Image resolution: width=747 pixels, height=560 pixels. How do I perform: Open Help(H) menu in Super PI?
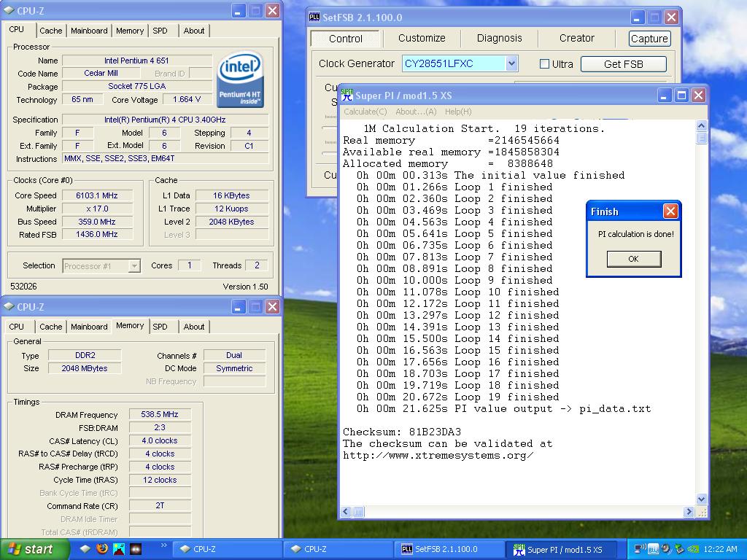point(458,112)
